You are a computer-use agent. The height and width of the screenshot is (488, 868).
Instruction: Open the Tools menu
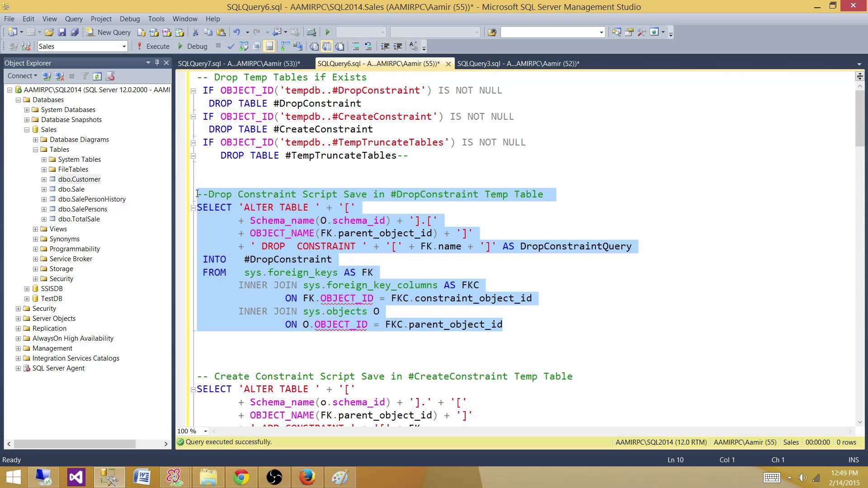tap(156, 19)
